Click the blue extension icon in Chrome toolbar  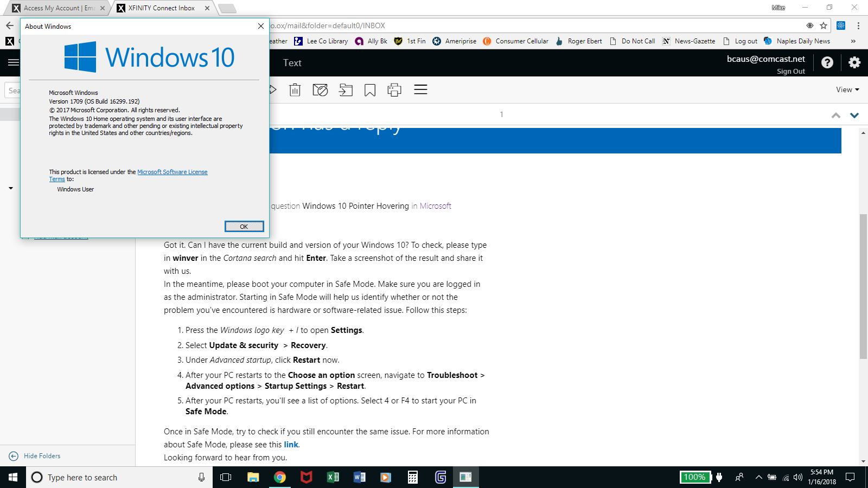(x=841, y=25)
